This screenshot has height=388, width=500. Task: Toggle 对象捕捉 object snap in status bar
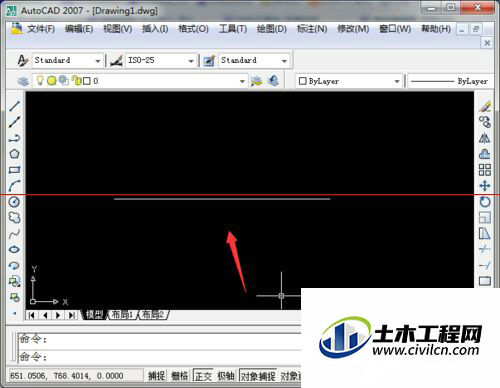(x=258, y=376)
